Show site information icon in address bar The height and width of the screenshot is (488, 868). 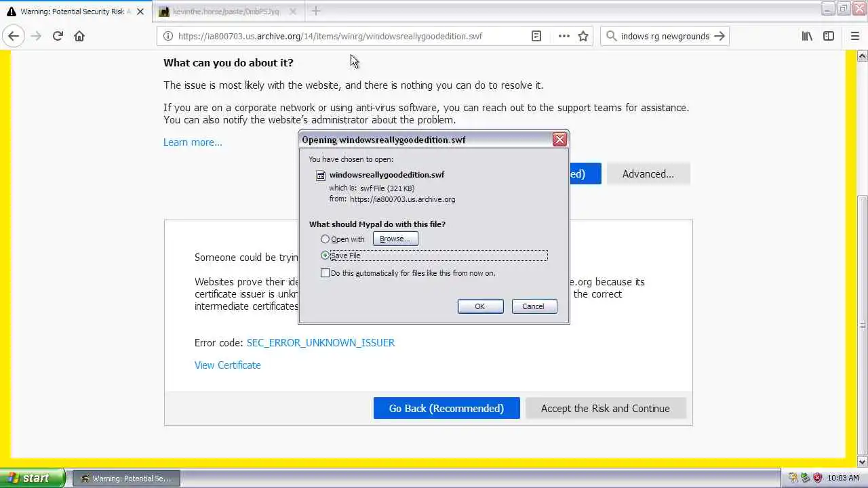168,36
